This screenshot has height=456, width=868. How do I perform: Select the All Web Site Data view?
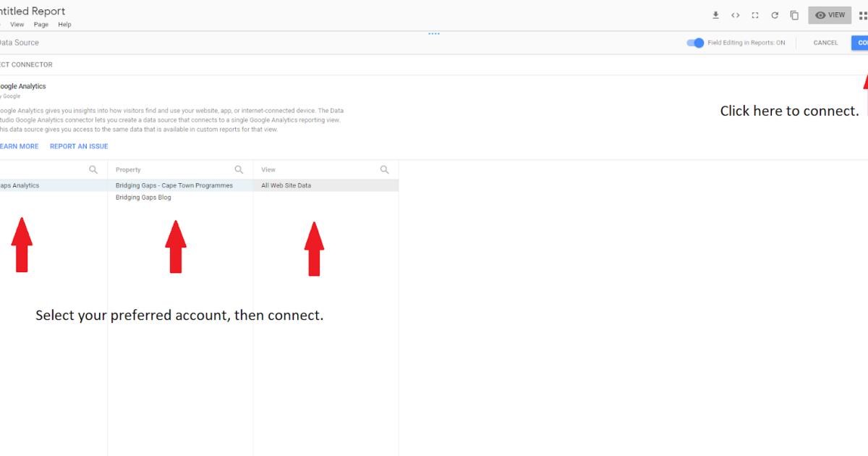tap(288, 185)
